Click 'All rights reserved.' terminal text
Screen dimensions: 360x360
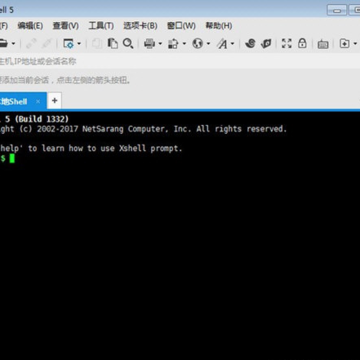242,129
